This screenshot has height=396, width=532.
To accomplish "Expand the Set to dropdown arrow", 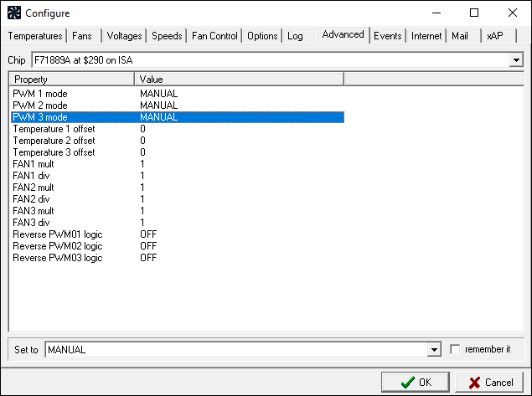I will pos(434,350).
